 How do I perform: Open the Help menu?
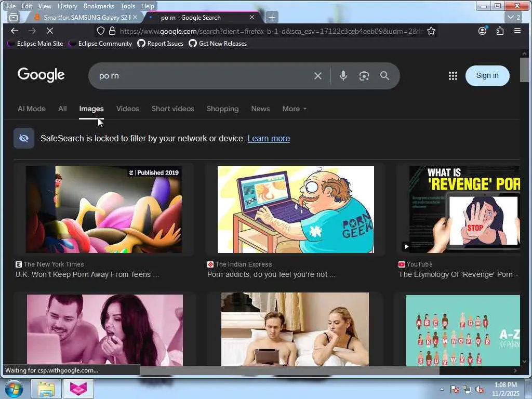[148, 6]
